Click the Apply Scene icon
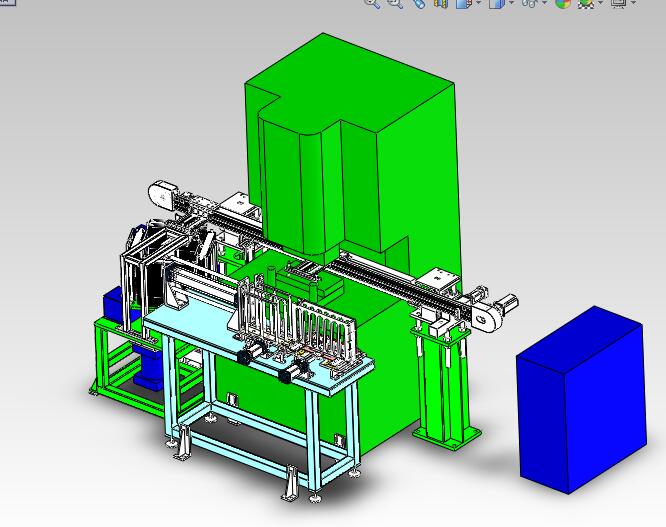Viewport: 666px width, 527px height. point(587,3)
